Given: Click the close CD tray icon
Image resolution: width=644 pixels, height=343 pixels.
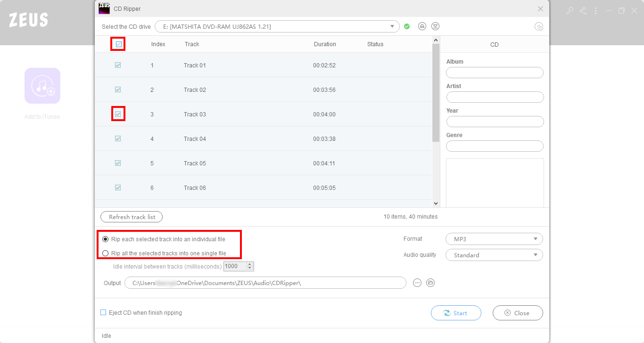Looking at the screenshot, I should pyautogui.click(x=436, y=26).
